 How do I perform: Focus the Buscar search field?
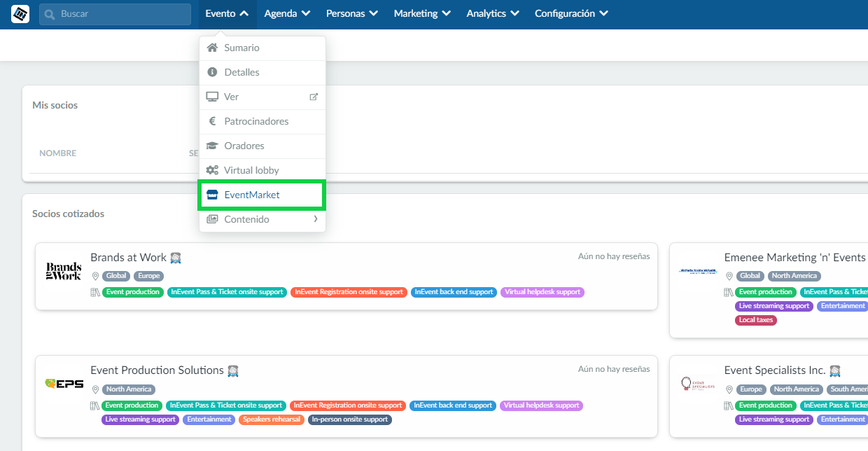115,14
